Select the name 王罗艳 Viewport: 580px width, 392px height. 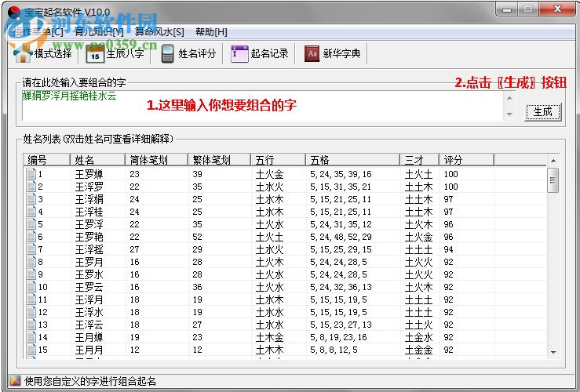[89, 237]
